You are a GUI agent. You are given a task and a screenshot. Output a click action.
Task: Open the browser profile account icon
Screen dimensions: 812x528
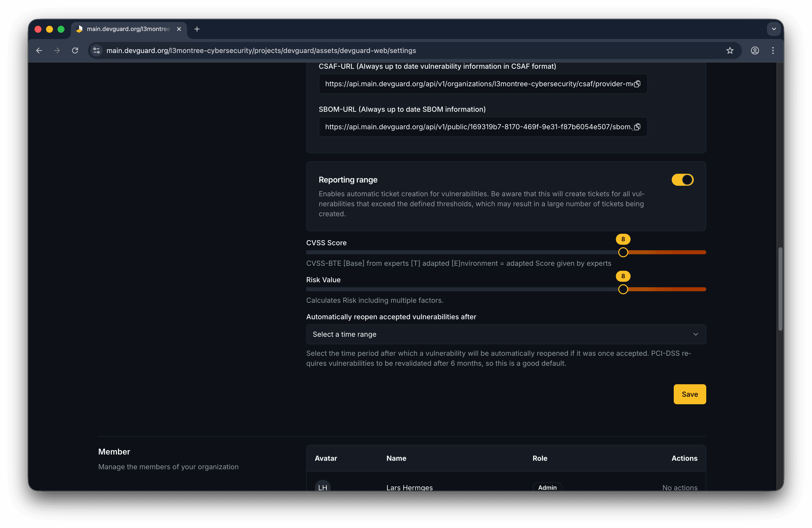(x=755, y=50)
